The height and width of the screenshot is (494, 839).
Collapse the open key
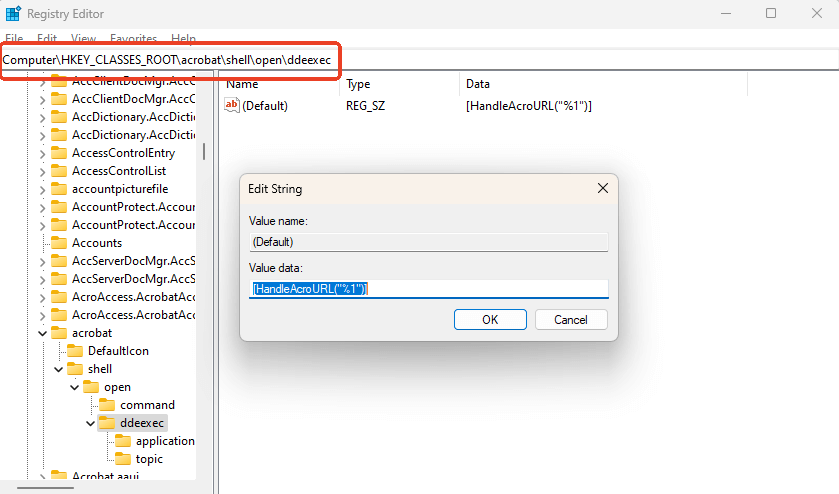pos(74,387)
